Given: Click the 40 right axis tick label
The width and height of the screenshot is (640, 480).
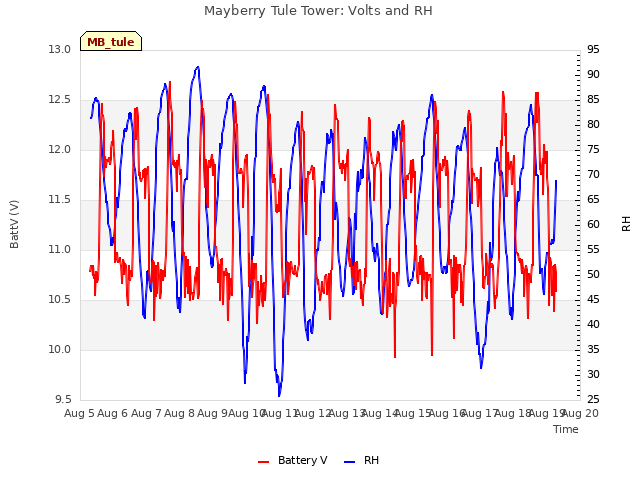Looking at the screenshot, I should tap(593, 324).
